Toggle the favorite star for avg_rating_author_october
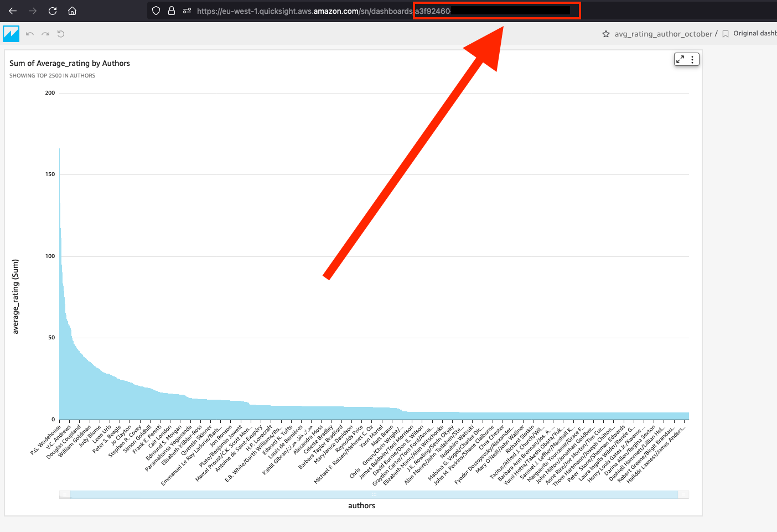777x532 pixels. pos(606,33)
